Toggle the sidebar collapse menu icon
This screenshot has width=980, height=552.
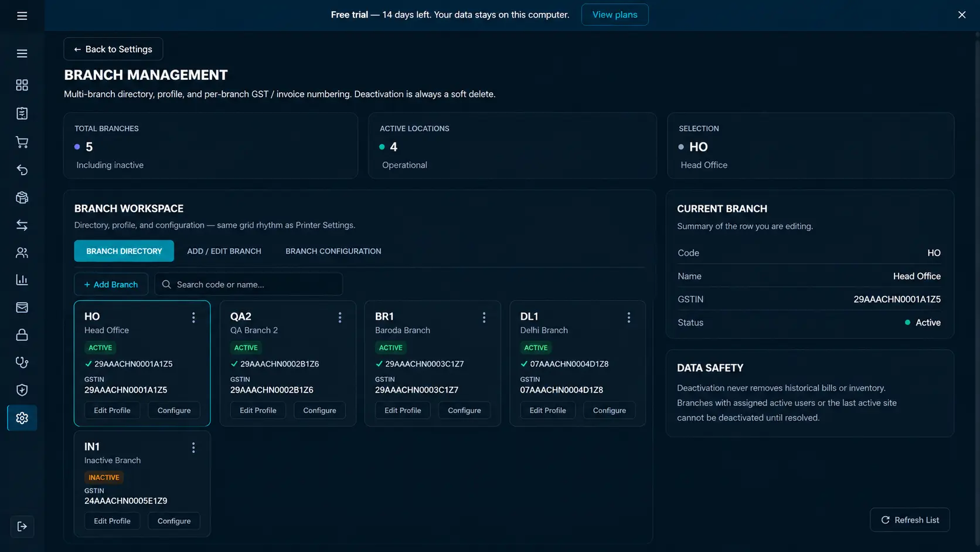pos(22,53)
